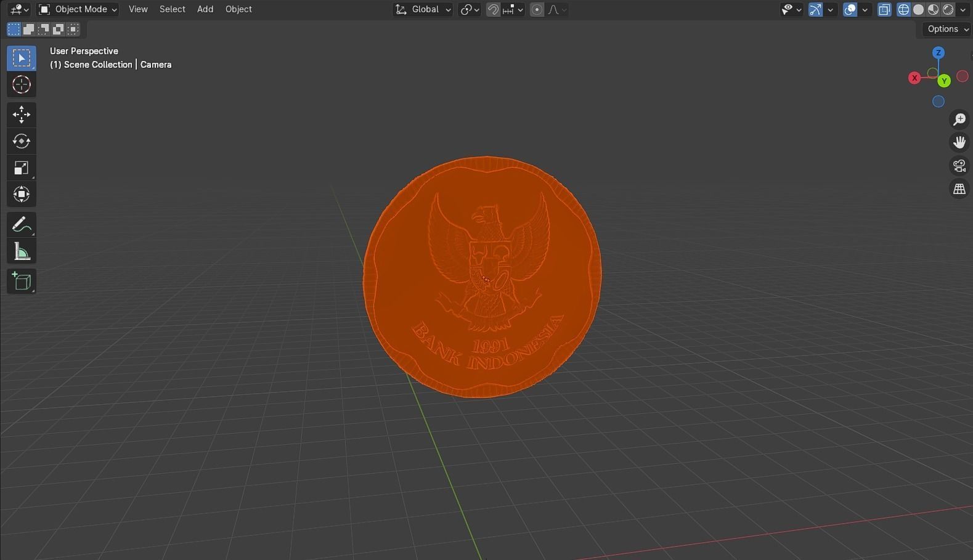Click the zoom view magnifier icon
973x560 pixels.
coord(959,119)
